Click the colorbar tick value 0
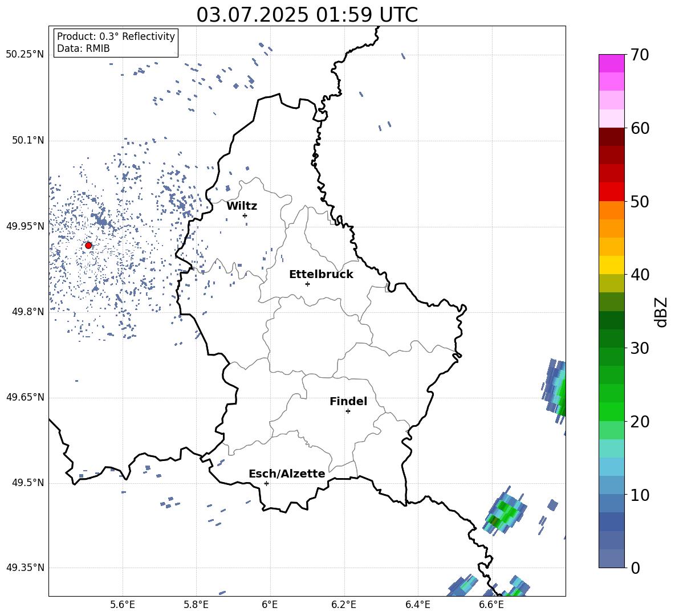This screenshot has width=675, height=616. (x=635, y=568)
